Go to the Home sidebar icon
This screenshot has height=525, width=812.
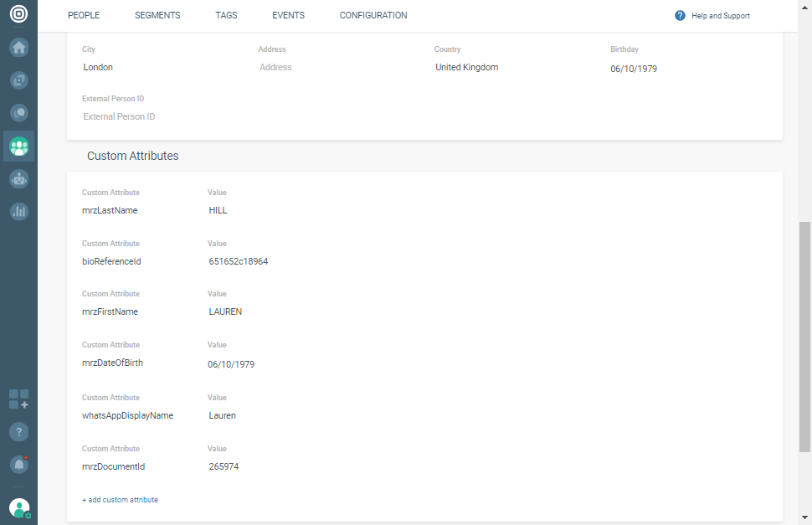click(x=18, y=48)
